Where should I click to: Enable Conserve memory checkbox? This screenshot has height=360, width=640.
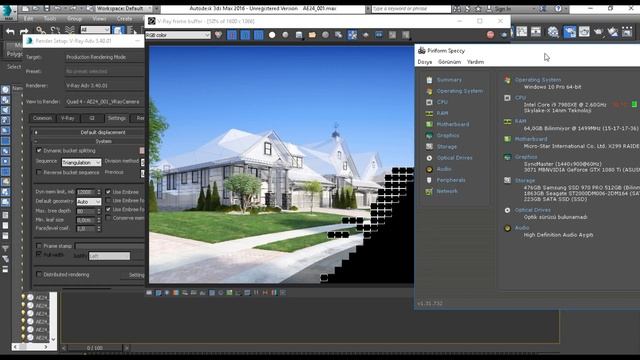point(108,218)
